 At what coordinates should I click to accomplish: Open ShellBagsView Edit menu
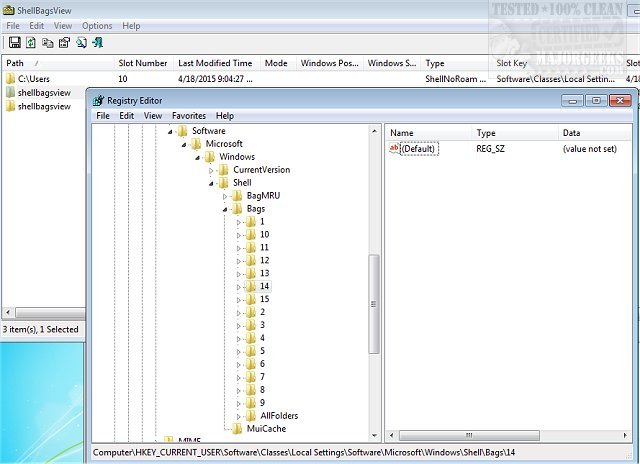click(36, 26)
